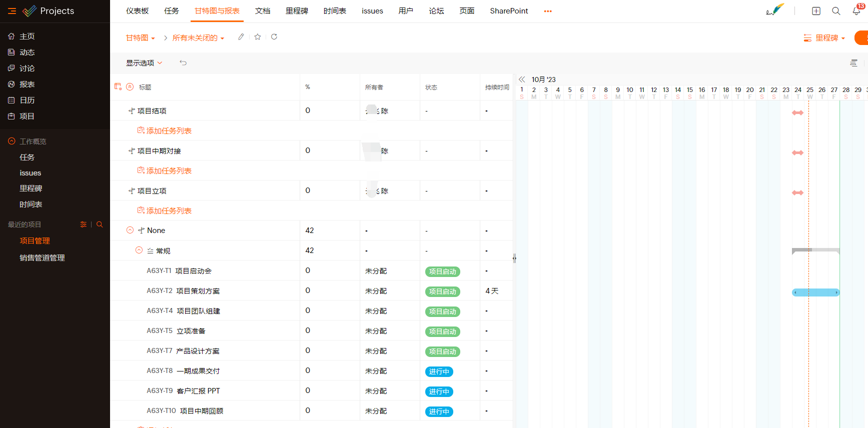Collapse the None milestone row
Viewport: 868px width, 428px height.
coord(130,230)
